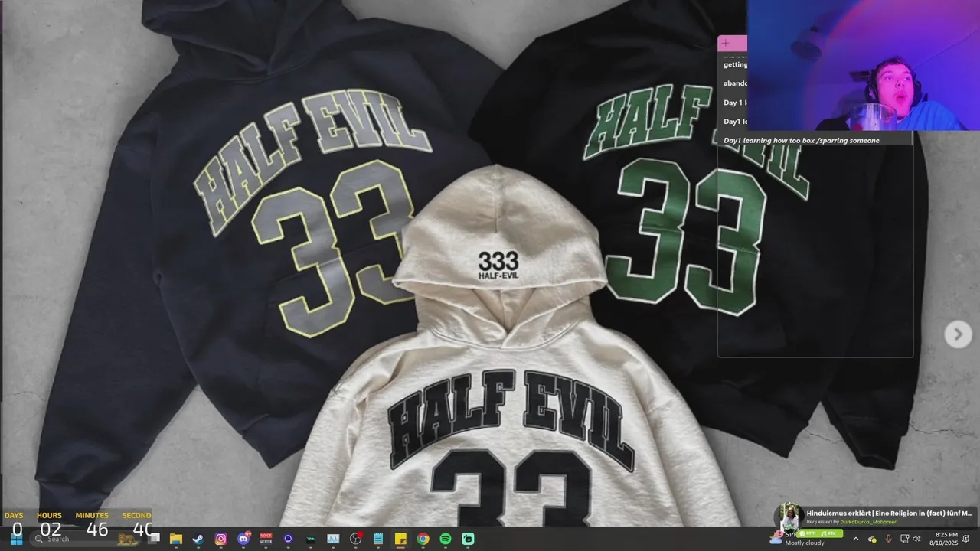Click the microphone tray icon
The width and height of the screenshot is (980, 551).
click(888, 539)
